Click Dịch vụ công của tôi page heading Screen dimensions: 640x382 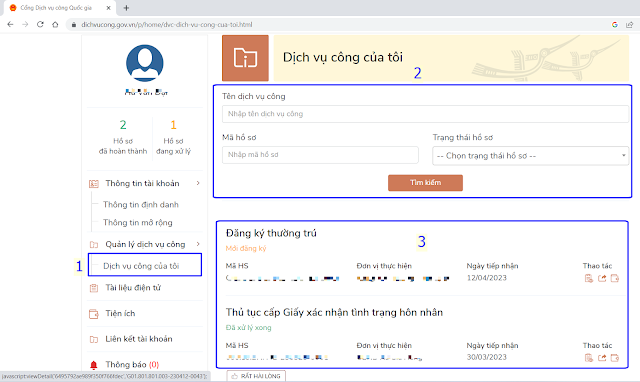343,57
